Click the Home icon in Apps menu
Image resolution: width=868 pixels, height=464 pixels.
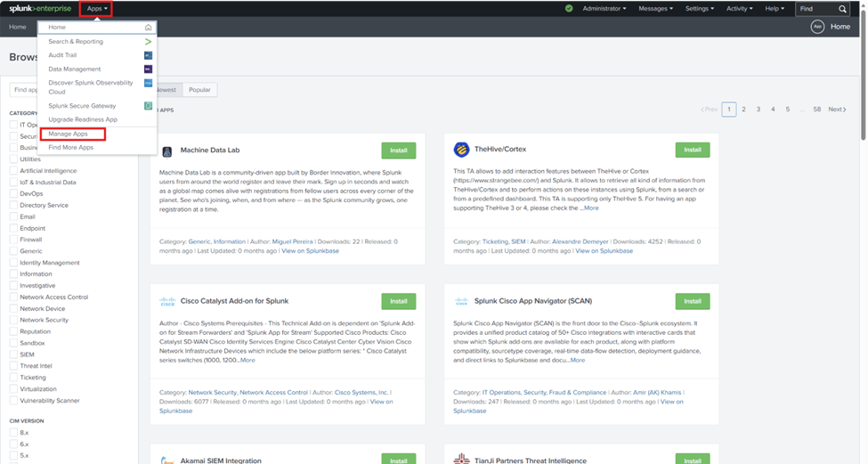148,27
